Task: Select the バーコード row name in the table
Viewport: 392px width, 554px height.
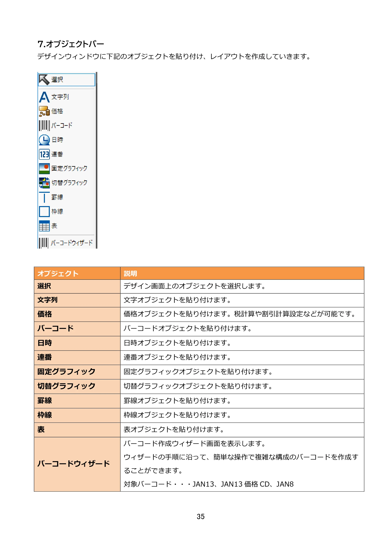Action: [55, 328]
